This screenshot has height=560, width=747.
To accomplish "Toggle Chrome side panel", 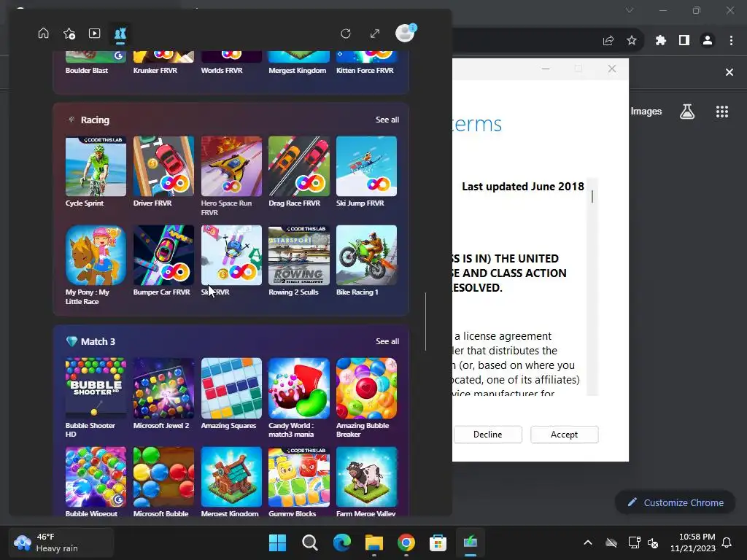I will click(x=684, y=41).
